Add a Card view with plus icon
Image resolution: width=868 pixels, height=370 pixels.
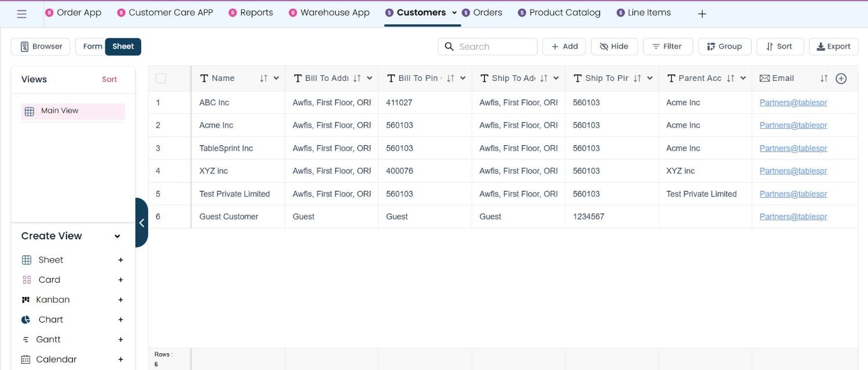pos(121,280)
